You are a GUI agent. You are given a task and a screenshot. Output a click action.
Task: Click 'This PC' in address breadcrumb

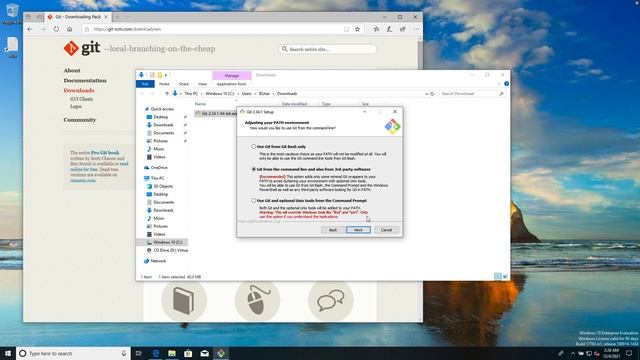pyautogui.click(x=191, y=93)
